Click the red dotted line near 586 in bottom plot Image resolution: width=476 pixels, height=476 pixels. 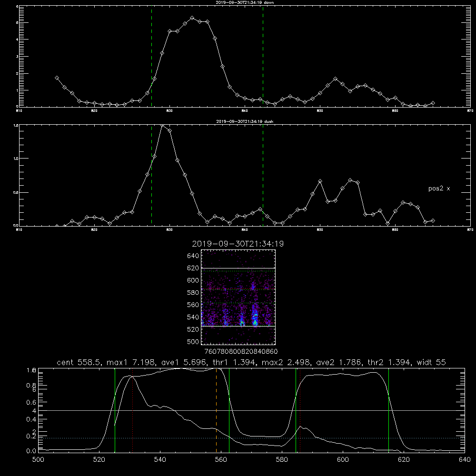(300, 410)
